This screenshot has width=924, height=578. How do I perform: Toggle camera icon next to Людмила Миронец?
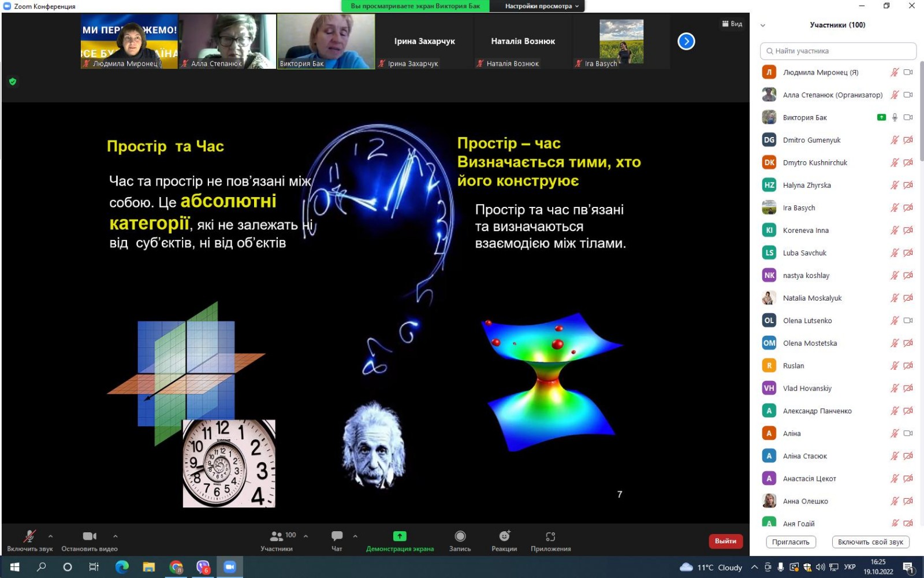point(908,72)
